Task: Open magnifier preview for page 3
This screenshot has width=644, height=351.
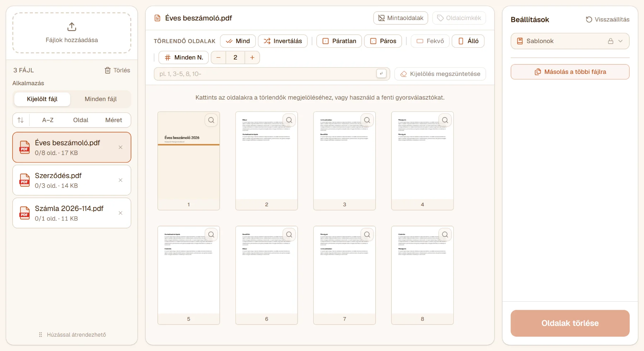Action: (x=367, y=120)
